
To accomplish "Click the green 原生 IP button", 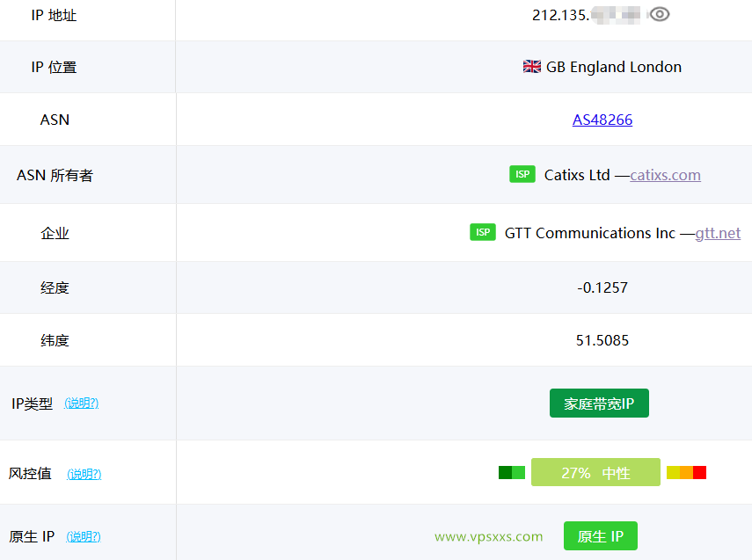I will pyautogui.click(x=601, y=536).
